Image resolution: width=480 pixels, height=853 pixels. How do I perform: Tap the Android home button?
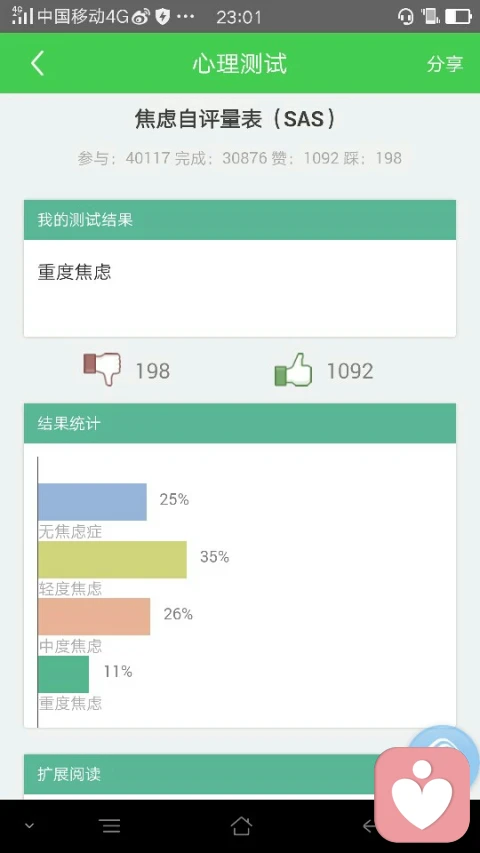coord(241,826)
